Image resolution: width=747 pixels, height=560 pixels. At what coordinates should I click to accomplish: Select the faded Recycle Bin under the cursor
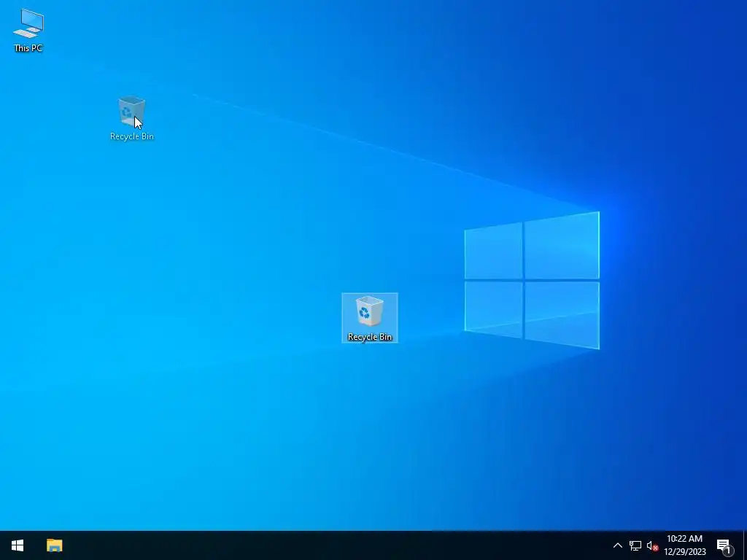click(x=131, y=119)
